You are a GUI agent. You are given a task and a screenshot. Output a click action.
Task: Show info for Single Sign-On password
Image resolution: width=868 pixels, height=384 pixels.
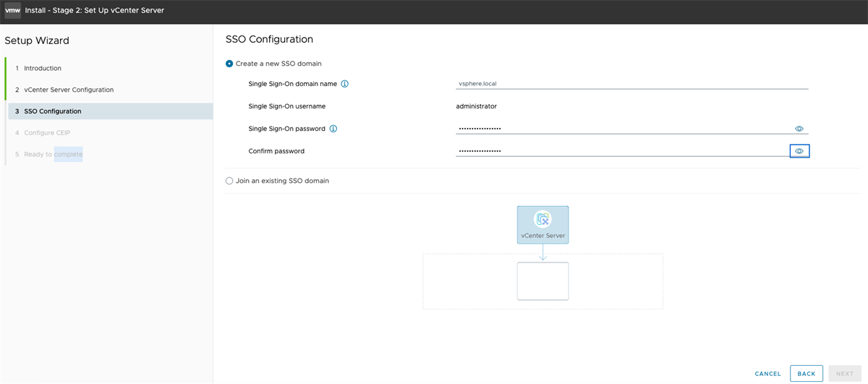[x=333, y=129]
